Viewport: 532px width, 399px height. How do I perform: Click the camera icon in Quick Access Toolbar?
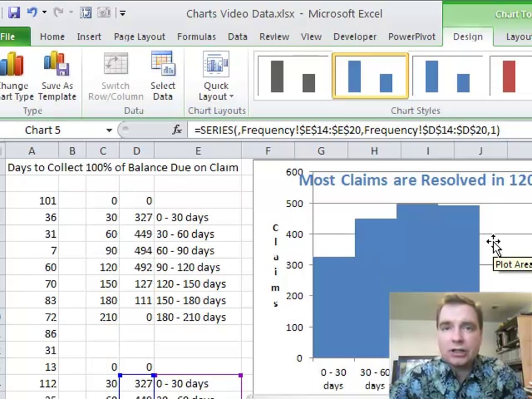coord(104,13)
